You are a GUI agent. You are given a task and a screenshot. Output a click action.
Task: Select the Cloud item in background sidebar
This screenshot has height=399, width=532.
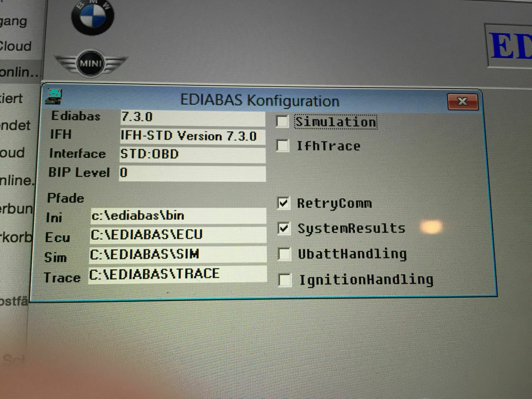click(x=15, y=46)
